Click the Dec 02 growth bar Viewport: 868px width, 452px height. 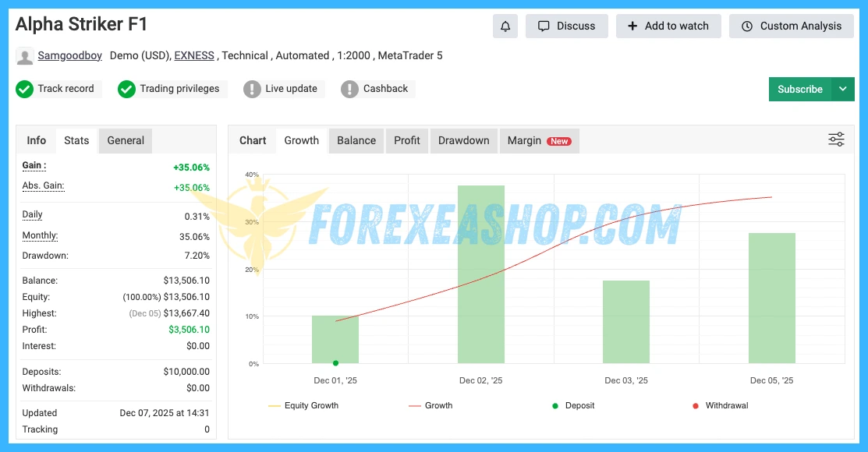[x=480, y=274]
